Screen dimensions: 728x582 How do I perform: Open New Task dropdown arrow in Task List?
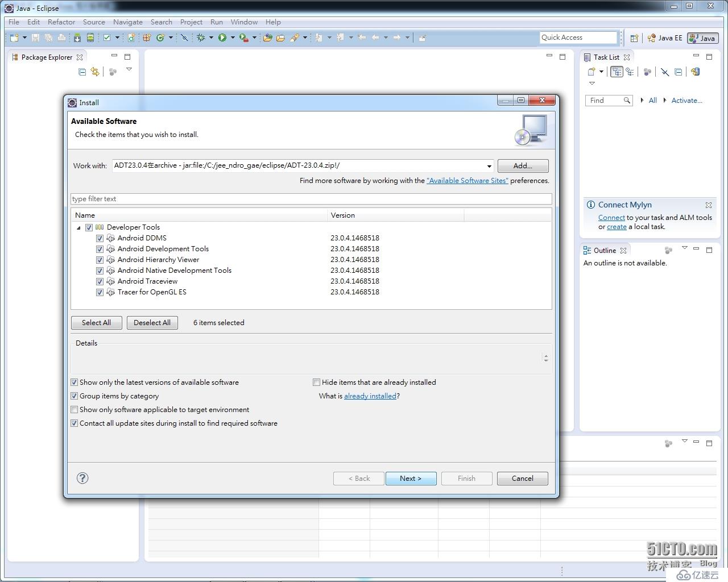click(x=601, y=72)
